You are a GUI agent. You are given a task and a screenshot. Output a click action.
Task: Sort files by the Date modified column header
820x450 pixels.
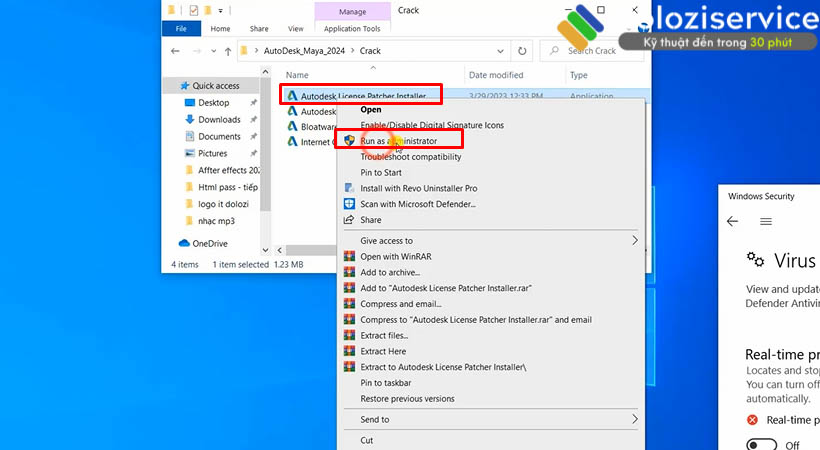pyautogui.click(x=496, y=75)
